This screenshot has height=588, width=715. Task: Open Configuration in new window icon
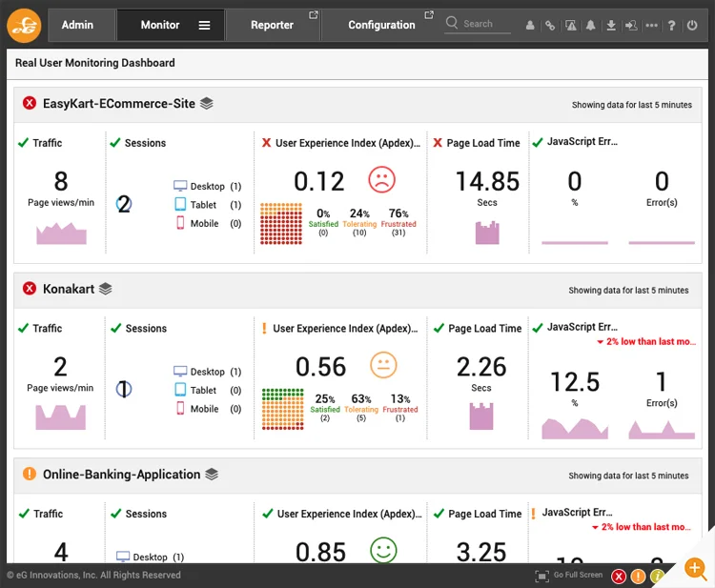tap(429, 15)
